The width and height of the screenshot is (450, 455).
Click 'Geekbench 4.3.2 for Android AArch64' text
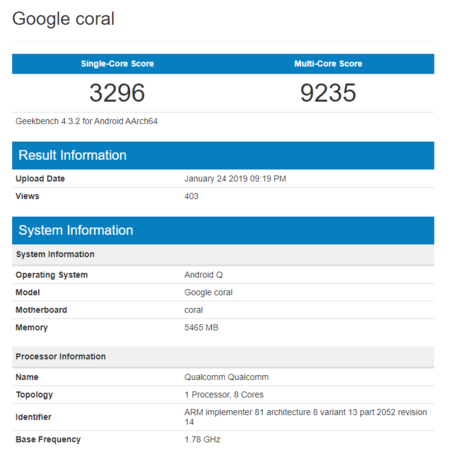point(86,121)
